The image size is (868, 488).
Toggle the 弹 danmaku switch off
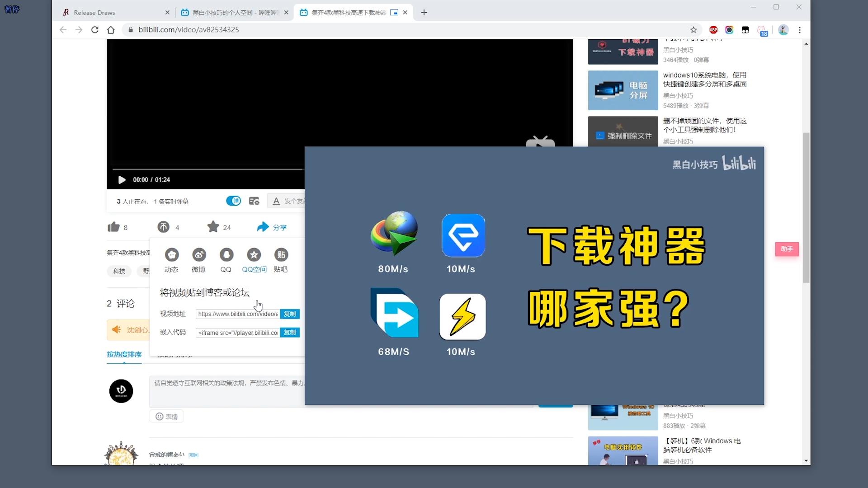234,201
